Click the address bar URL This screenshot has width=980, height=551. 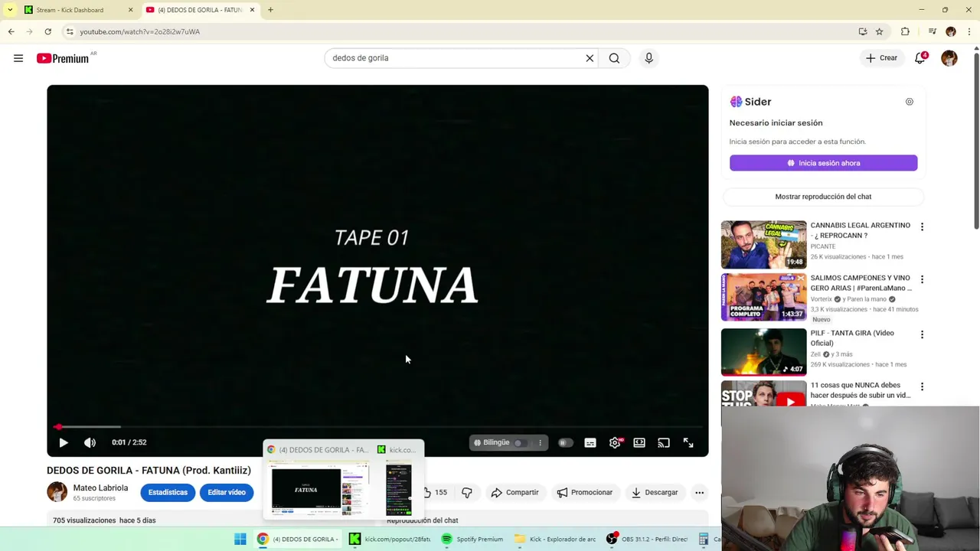[140, 31]
